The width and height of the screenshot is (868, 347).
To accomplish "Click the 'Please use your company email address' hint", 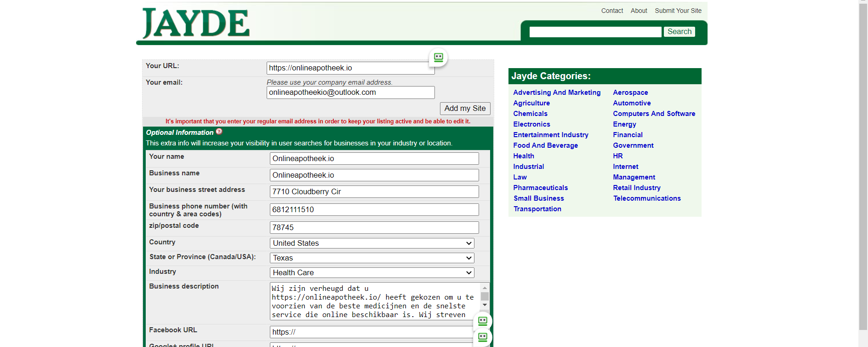I will [330, 82].
